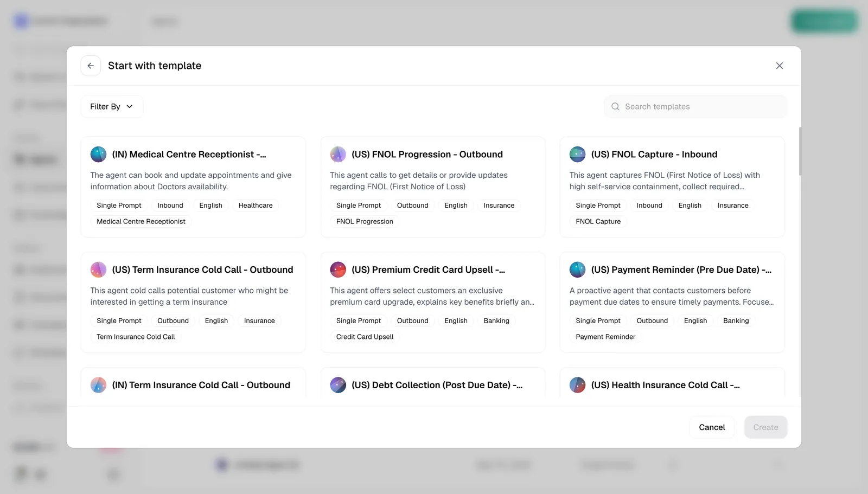Screen dimensions: 868x494
Task: Select the (US) Payment Reminder avatar icon
Action: coord(577,270)
